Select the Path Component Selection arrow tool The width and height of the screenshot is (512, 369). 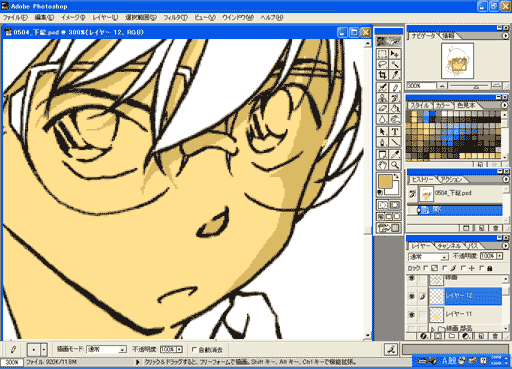tap(382, 132)
